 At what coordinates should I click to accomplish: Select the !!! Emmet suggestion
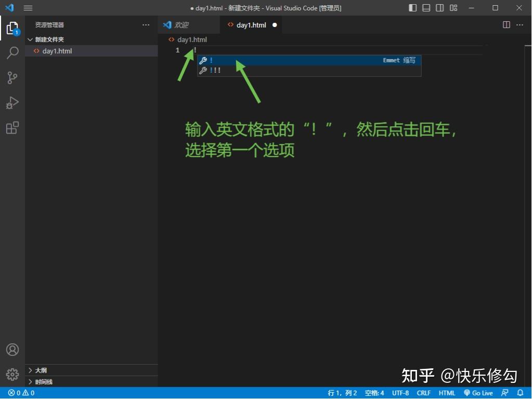coord(309,70)
